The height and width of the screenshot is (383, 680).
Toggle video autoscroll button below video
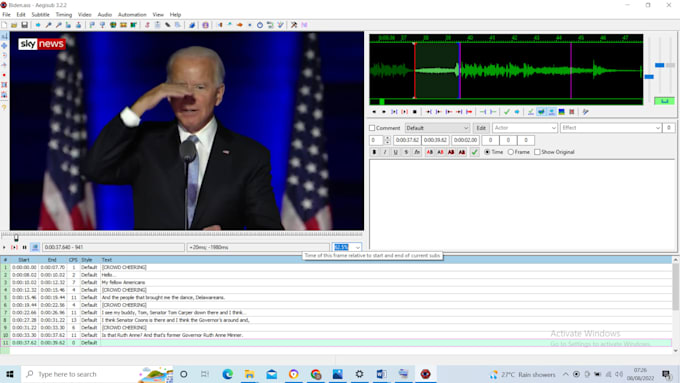pyautogui.click(x=35, y=247)
